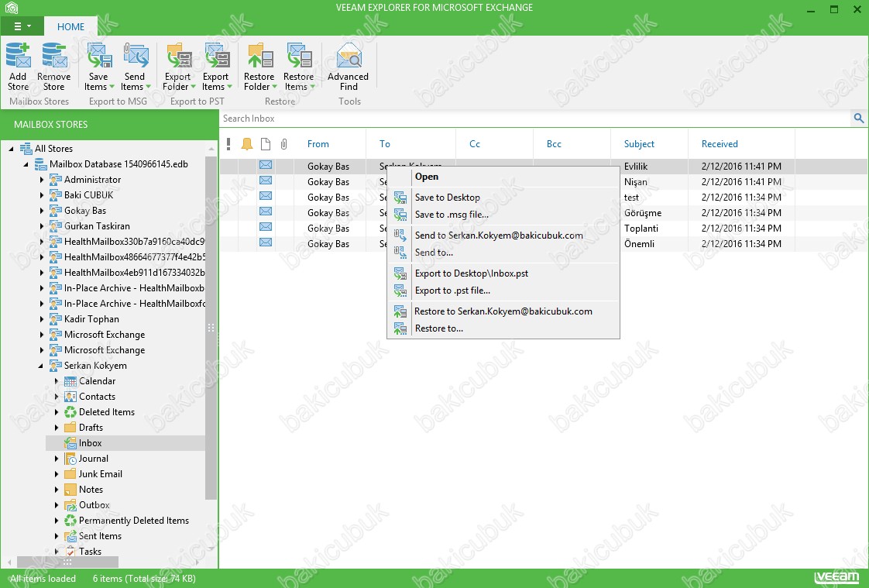Click the Mailbox Database icon

[x=40, y=164]
